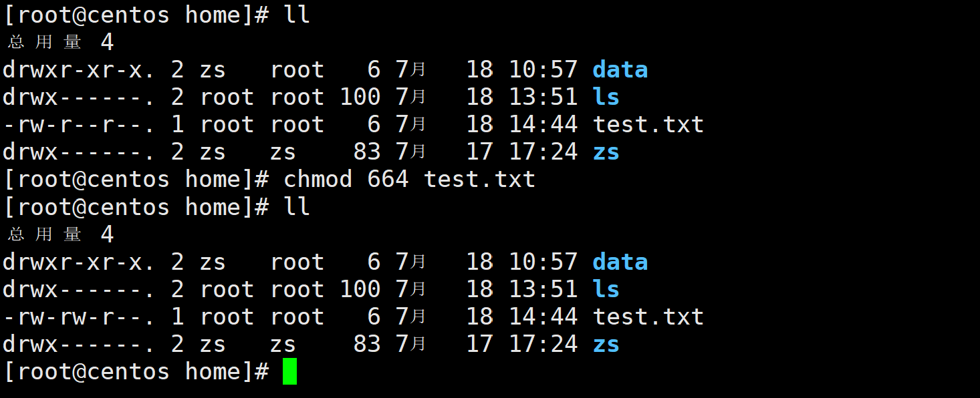Image resolution: width=980 pixels, height=398 pixels.
Task: Click blue "zs" directory name in first listing
Action: pyautogui.click(x=606, y=152)
